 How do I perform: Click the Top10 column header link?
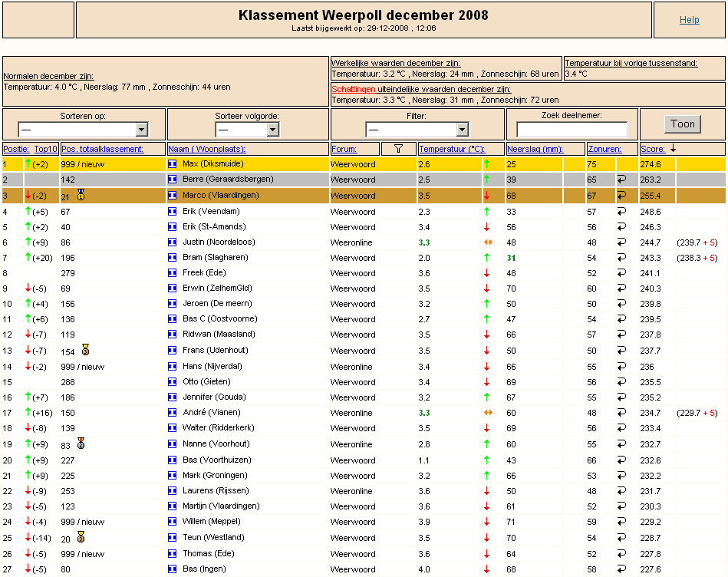pos(45,149)
